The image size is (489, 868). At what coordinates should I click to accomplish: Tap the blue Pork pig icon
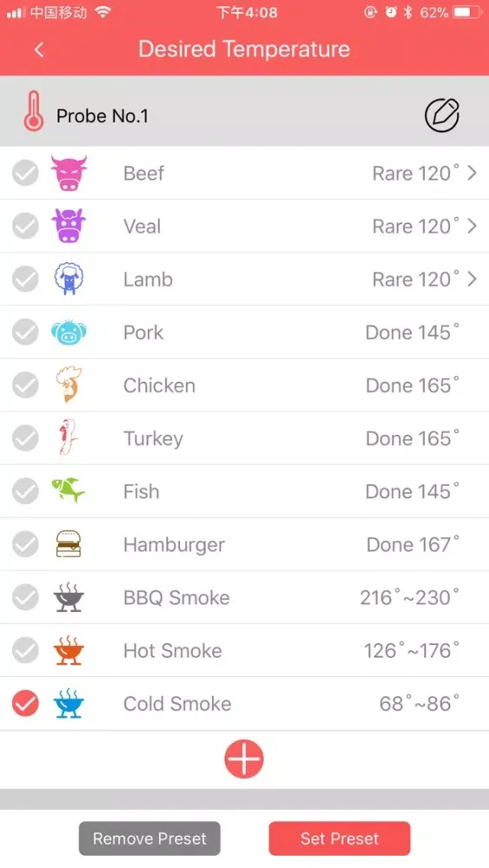69,332
